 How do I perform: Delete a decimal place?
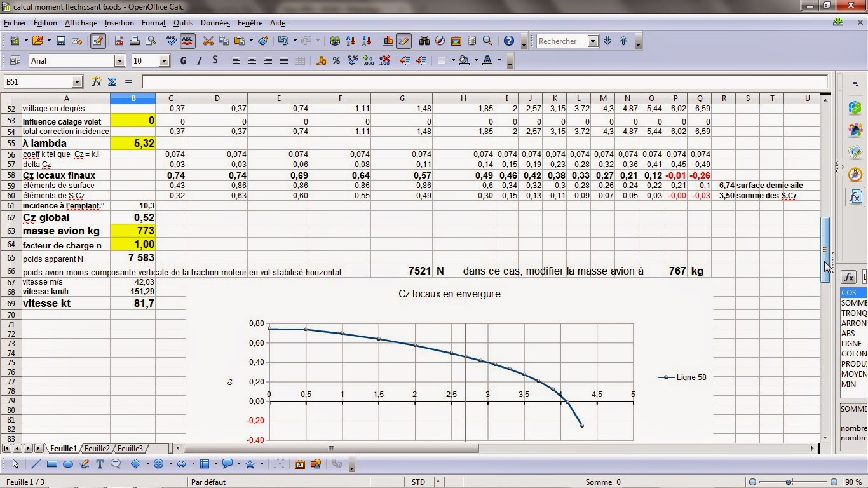pyautogui.click(x=384, y=60)
